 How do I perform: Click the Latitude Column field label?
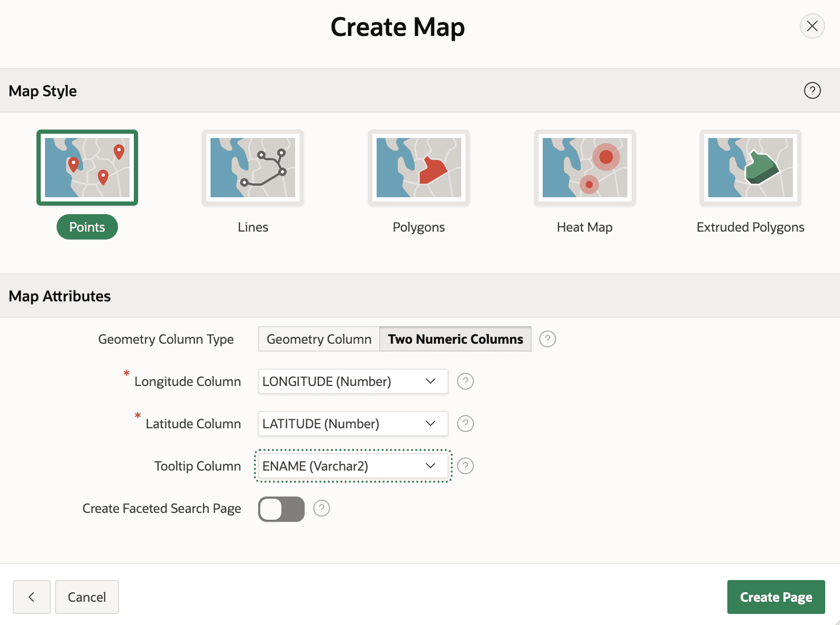(x=194, y=424)
